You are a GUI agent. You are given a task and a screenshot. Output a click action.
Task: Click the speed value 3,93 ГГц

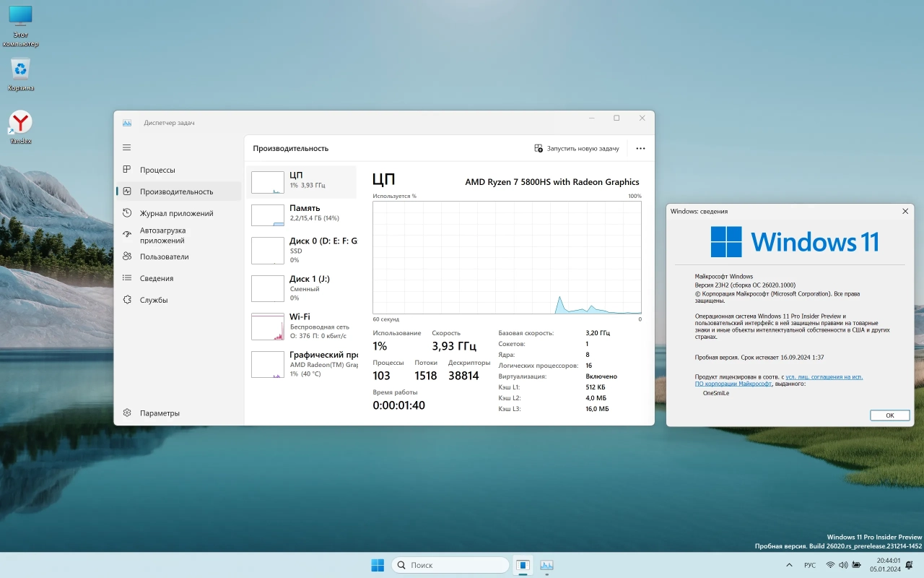[454, 346]
